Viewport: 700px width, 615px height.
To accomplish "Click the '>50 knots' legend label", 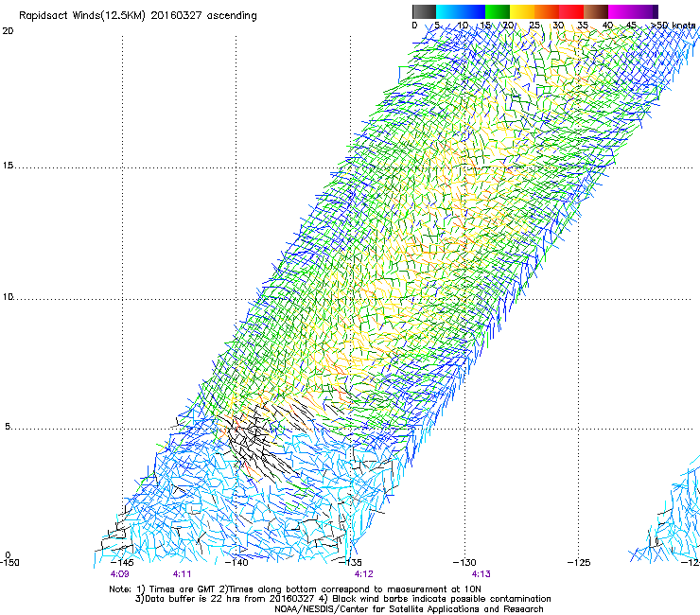I will [674, 26].
